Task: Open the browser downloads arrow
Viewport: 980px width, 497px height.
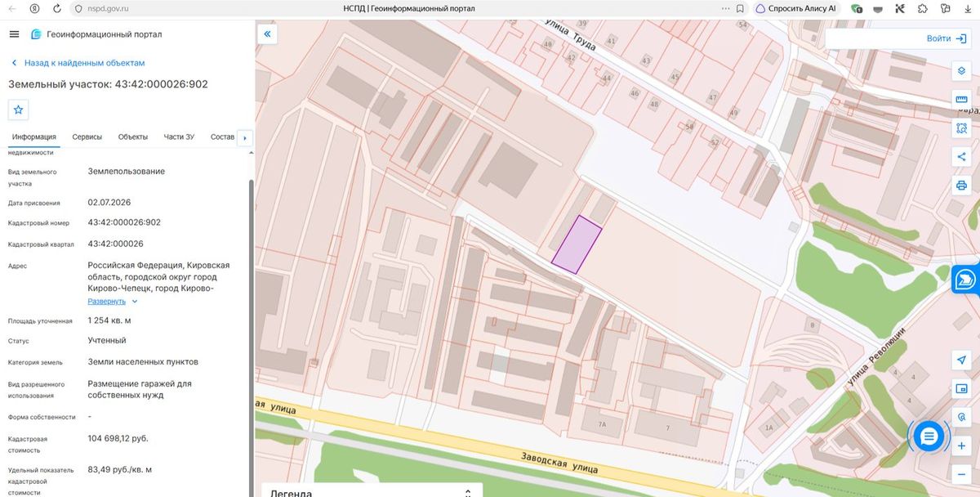Action: tap(967, 8)
